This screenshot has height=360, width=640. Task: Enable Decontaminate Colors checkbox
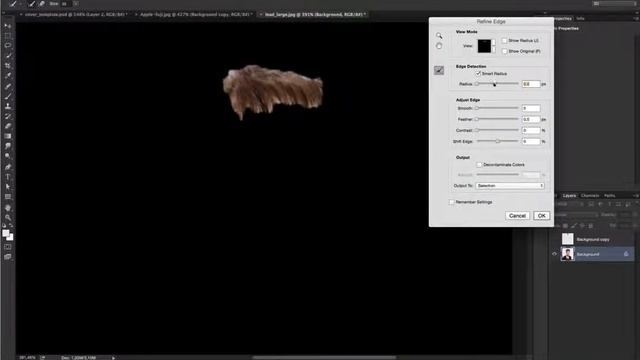[x=479, y=164]
